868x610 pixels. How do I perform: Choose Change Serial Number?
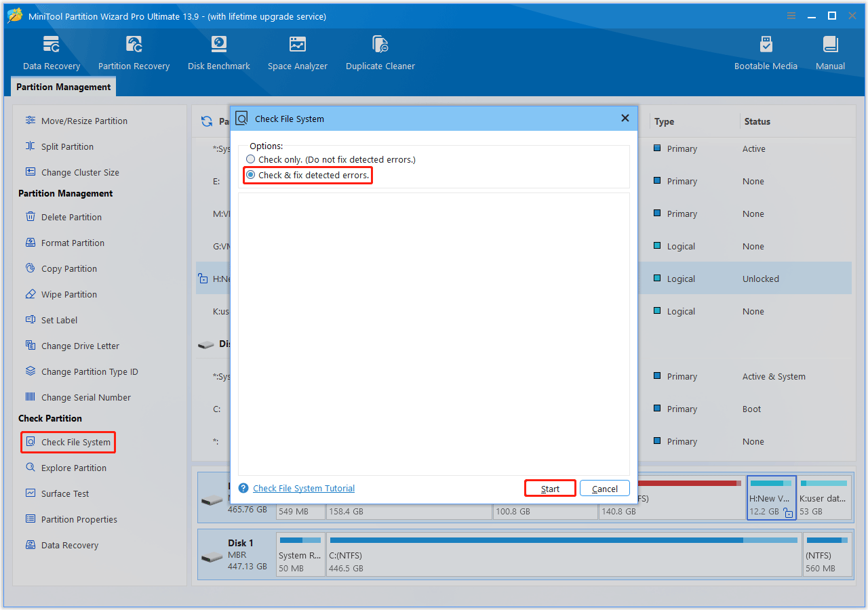tap(86, 397)
